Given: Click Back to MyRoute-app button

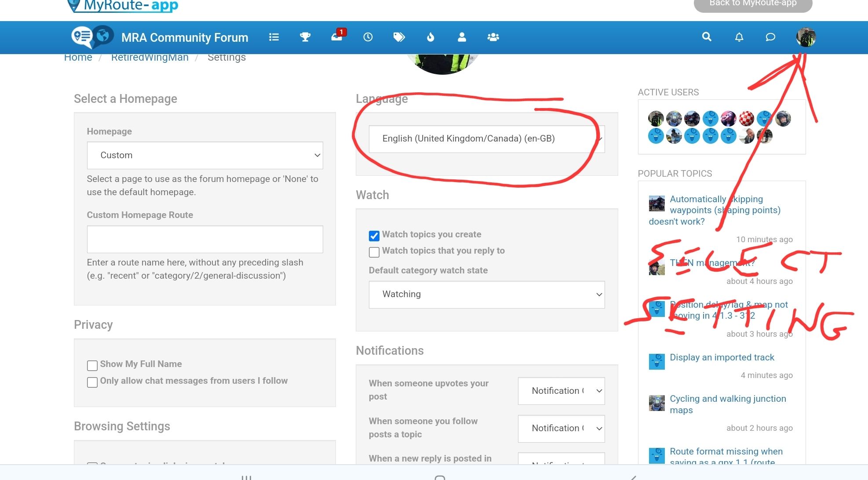Looking at the screenshot, I should [x=753, y=4].
